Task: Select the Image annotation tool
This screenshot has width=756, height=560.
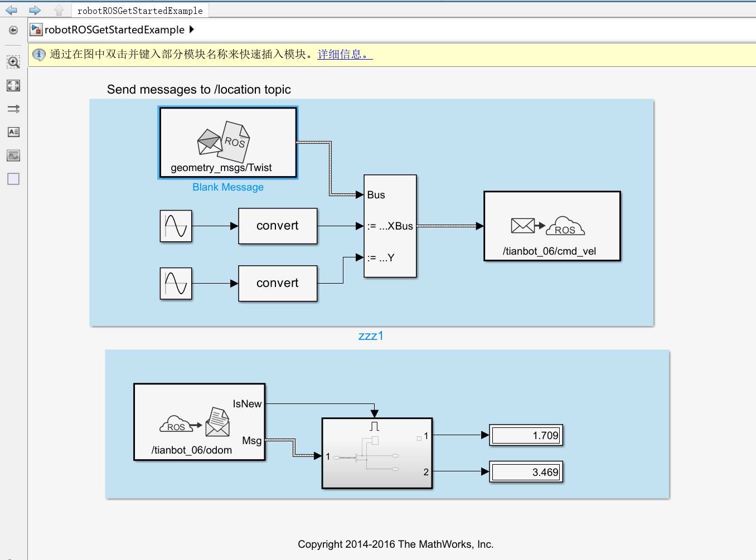Action: [x=13, y=155]
